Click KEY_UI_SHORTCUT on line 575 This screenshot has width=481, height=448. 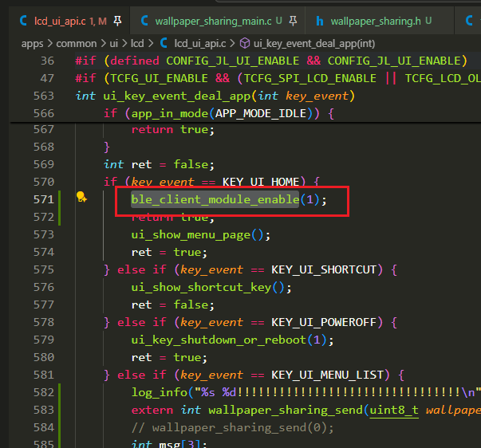pyautogui.click(x=324, y=270)
